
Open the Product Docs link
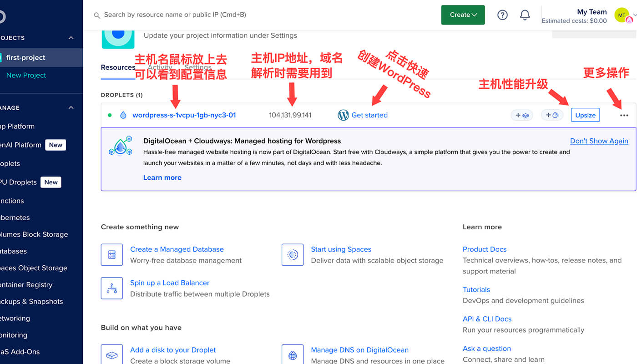tap(485, 249)
